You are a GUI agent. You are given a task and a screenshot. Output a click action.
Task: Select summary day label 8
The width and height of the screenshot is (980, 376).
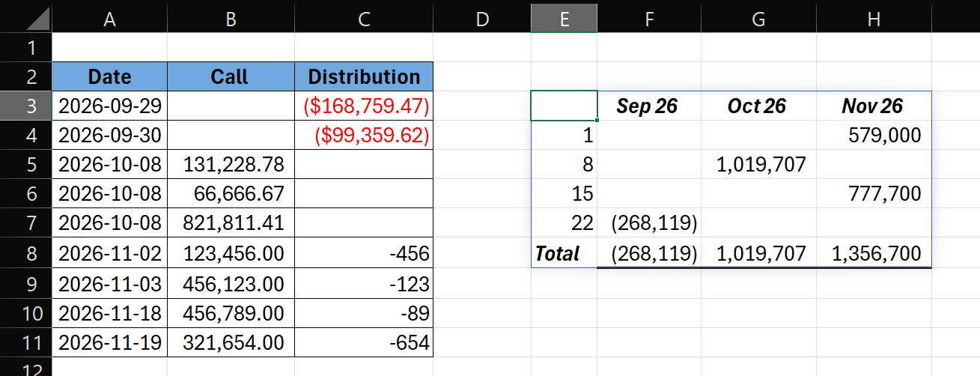(564, 164)
